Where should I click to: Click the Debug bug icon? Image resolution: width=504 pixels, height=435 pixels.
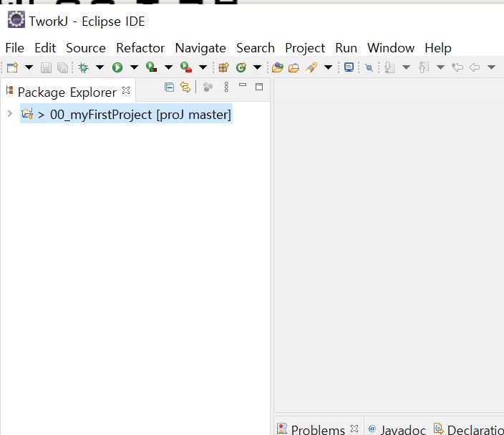84,67
